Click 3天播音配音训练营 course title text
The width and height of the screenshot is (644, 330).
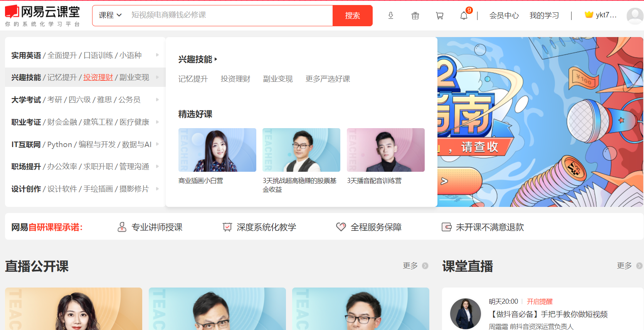point(374,181)
